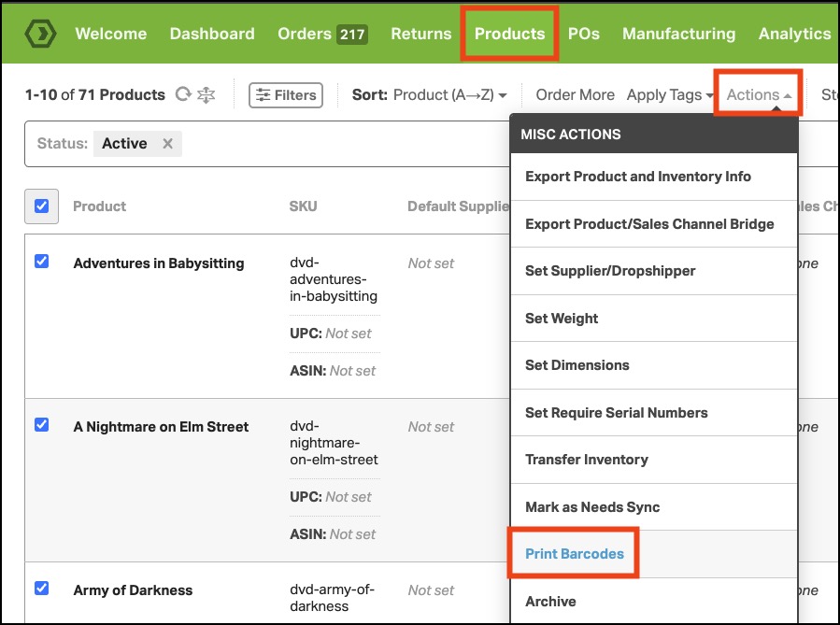Click the 1-10 of 71 Products count
Image resolution: width=840 pixels, height=625 pixels.
94,94
